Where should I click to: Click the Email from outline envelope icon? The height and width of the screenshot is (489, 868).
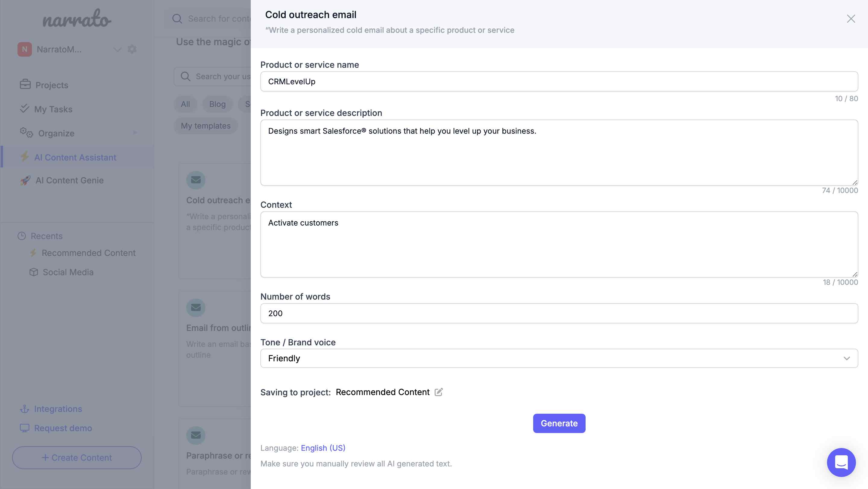tap(196, 307)
